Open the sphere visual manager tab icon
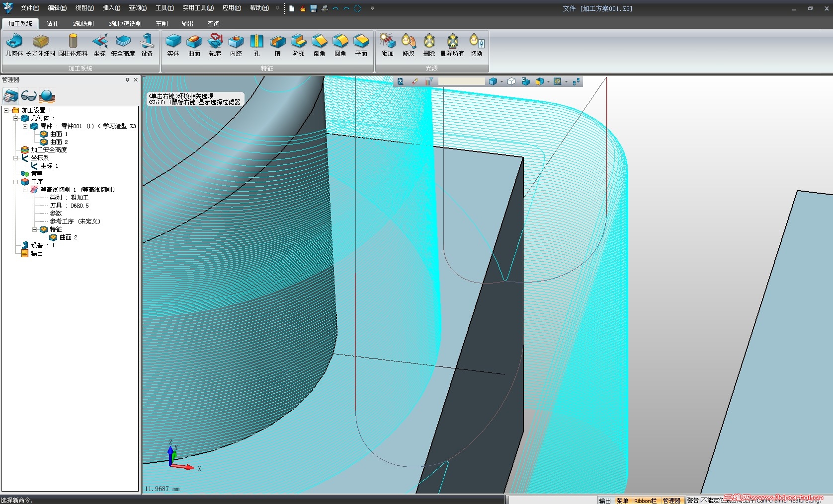The width and height of the screenshot is (833, 504). pyautogui.click(x=47, y=95)
